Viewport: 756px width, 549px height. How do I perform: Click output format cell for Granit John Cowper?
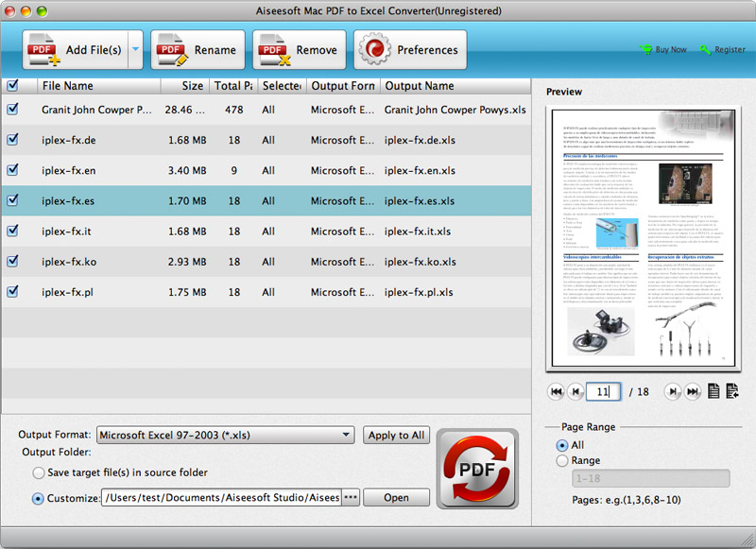[x=342, y=110]
